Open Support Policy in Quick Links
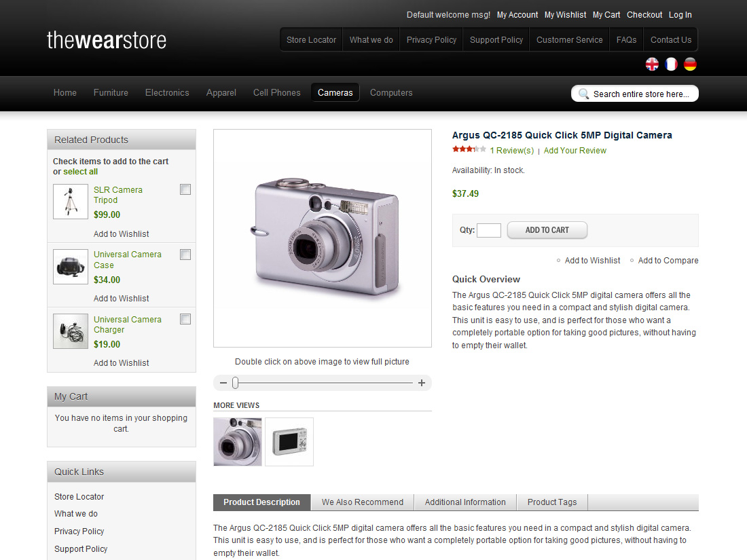The width and height of the screenshot is (747, 560). tap(81, 549)
